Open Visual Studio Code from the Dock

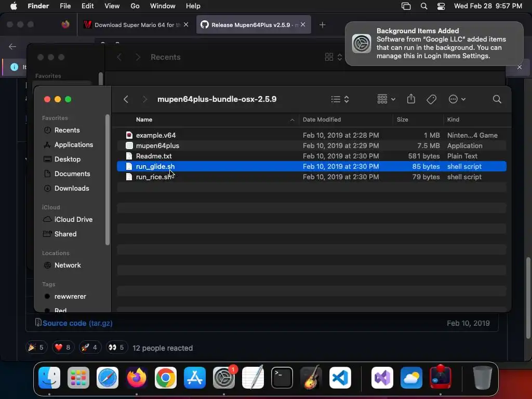(340, 378)
